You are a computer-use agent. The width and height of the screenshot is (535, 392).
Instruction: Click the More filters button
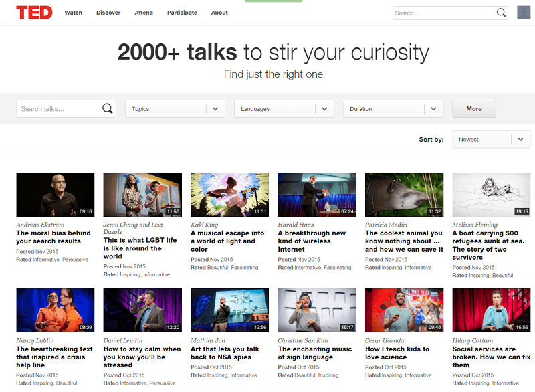[x=474, y=109]
